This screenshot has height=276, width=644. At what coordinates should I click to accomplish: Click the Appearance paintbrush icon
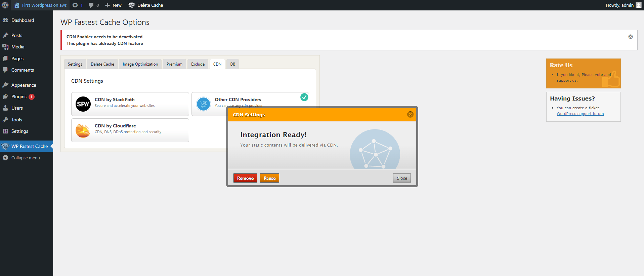5,85
